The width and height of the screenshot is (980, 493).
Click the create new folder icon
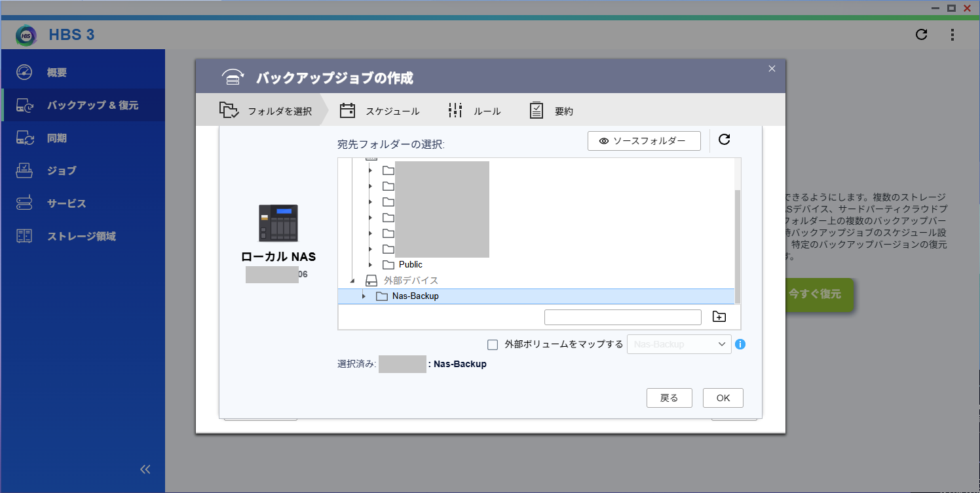719,317
